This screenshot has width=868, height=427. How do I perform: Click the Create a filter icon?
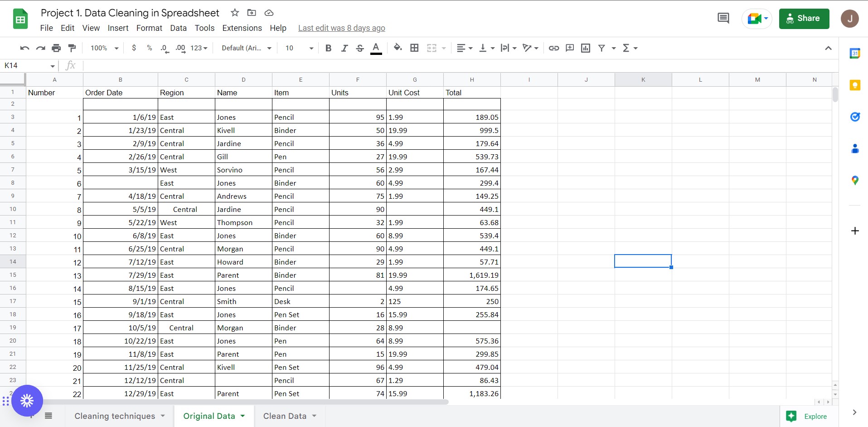[x=601, y=48]
